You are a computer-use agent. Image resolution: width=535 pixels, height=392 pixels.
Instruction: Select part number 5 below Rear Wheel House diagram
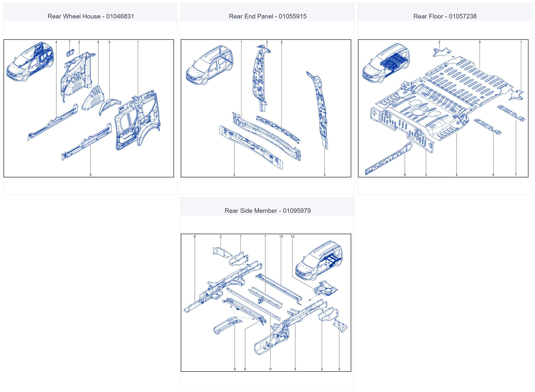click(90, 175)
